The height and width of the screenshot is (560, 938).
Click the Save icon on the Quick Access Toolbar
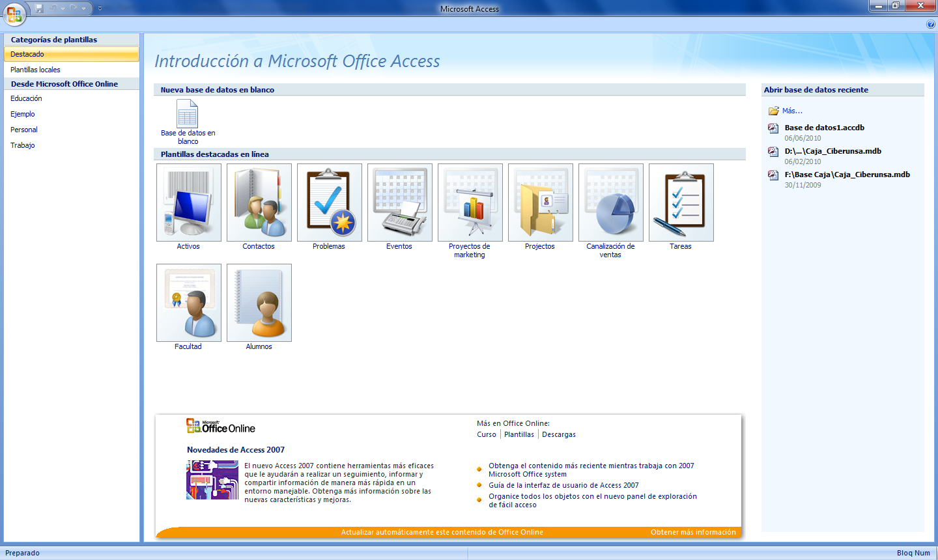click(39, 8)
